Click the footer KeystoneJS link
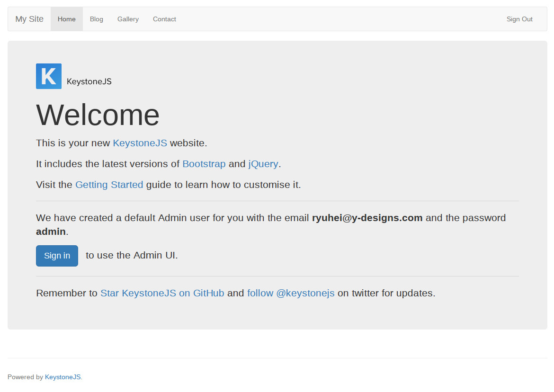Screen dimensions: 554x392 pos(63,377)
